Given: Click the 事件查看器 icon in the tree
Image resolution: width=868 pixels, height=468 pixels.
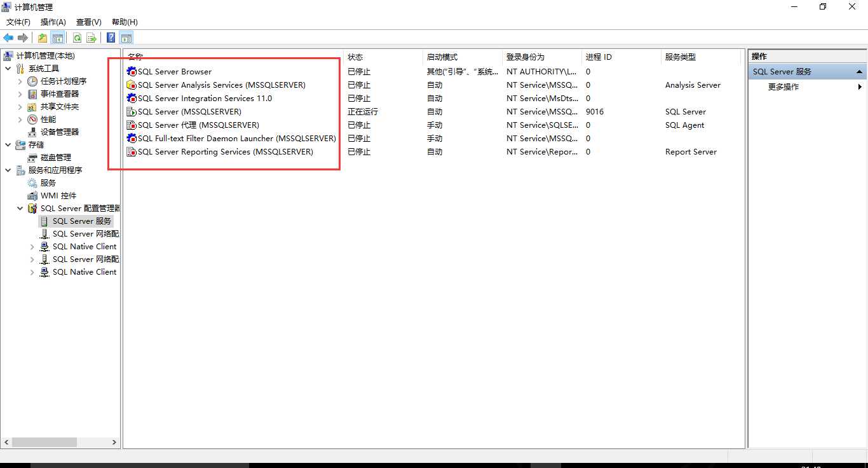Looking at the screenshot, I should pos(32,94).
